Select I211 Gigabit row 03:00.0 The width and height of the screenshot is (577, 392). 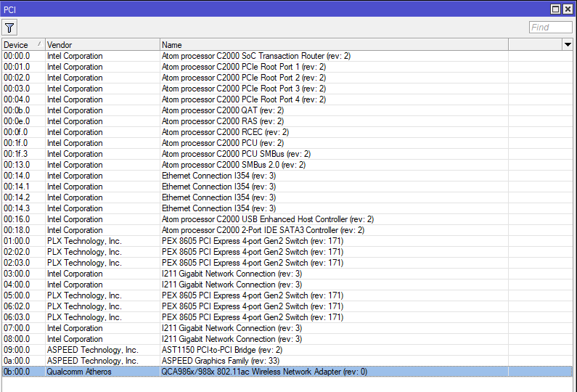point(287,274)
